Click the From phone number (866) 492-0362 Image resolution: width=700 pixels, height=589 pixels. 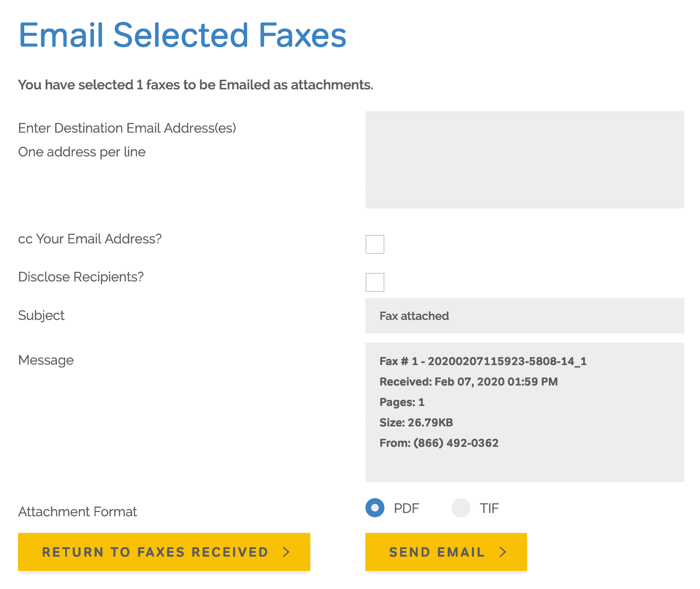[439, 443]
